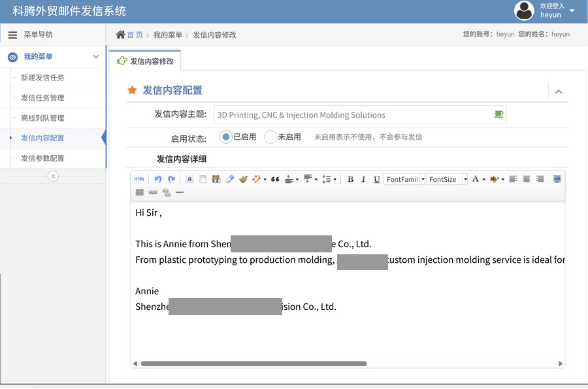Click the fullscreen editor icon

557,179
